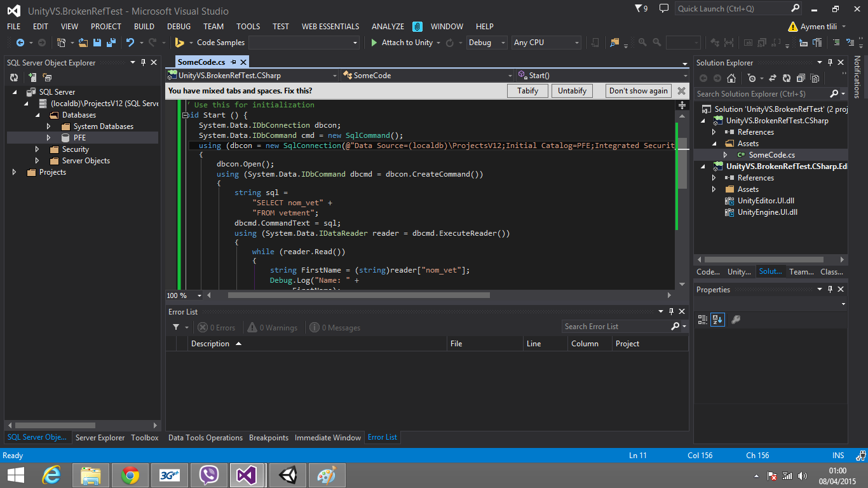Expand the References node under UnityVS.BrokenRefTest.CSharp
Image resolution: width=868 pixels, height=488 pixels.
pyautogui.click(x=714, y=132)
